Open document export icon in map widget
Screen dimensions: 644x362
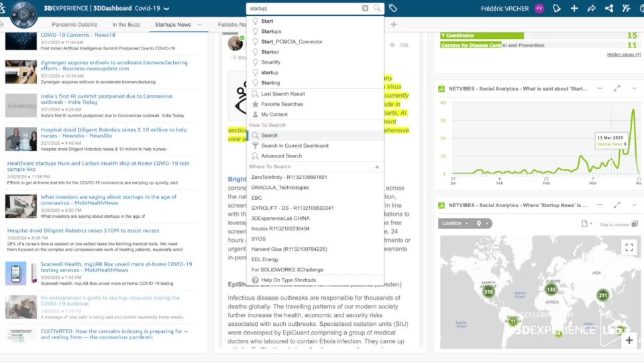tap(584, 224)
